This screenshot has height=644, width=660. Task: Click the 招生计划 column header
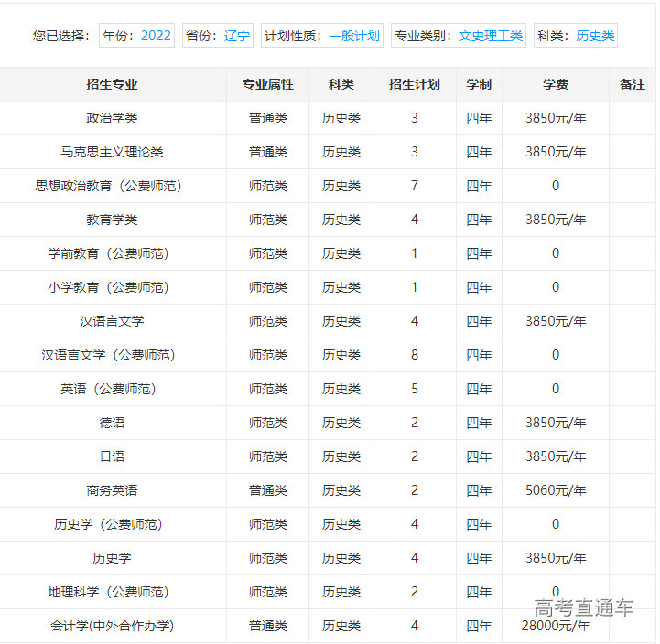(x=414, y=84)
